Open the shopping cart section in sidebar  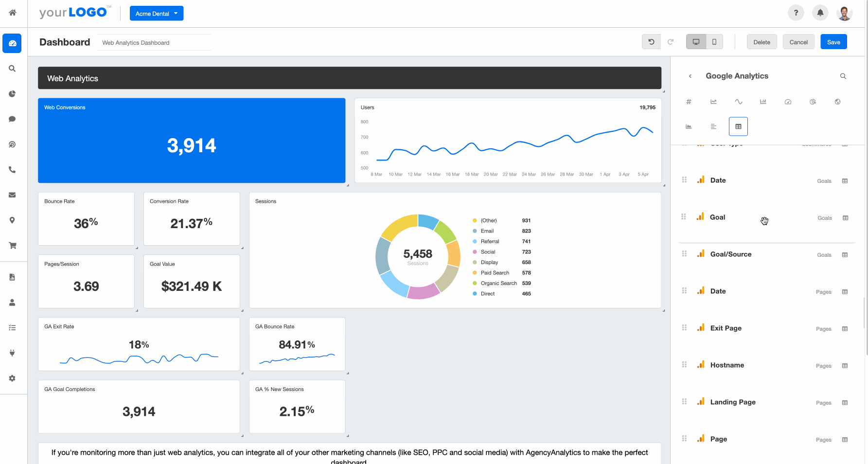12,246
